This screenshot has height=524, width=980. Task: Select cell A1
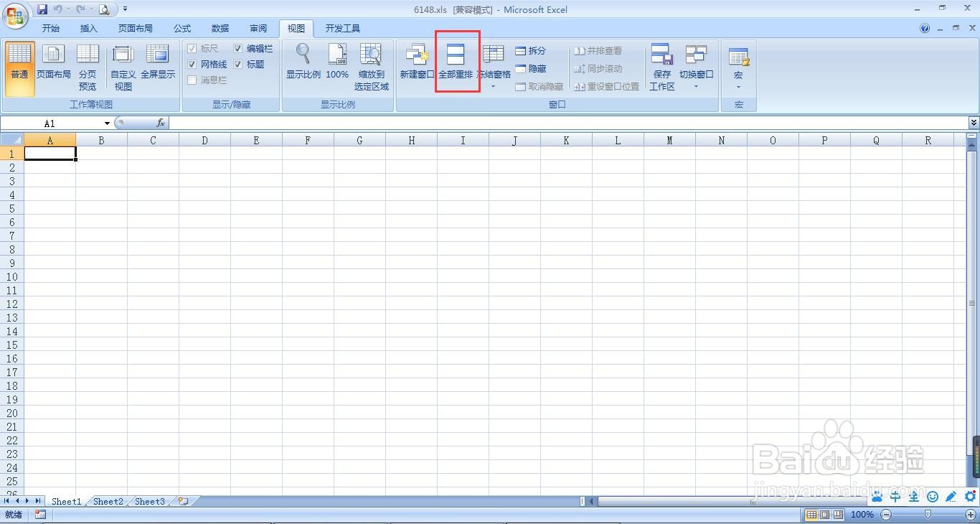(x=50, y=154)
